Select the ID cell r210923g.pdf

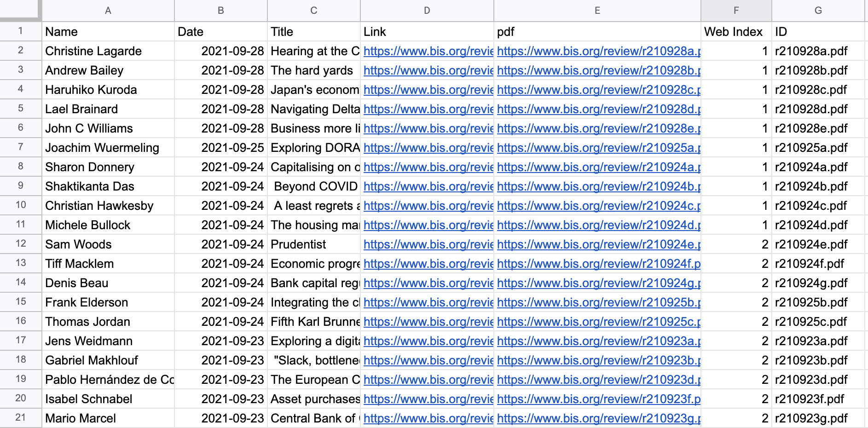point(811,418)
